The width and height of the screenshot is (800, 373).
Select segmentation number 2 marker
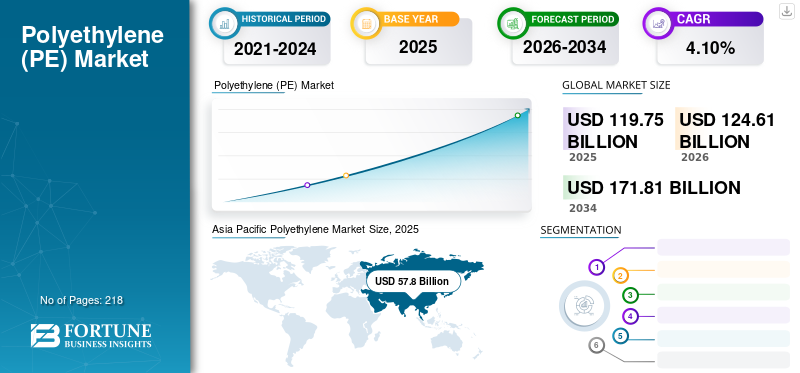[x=620, y=276]
